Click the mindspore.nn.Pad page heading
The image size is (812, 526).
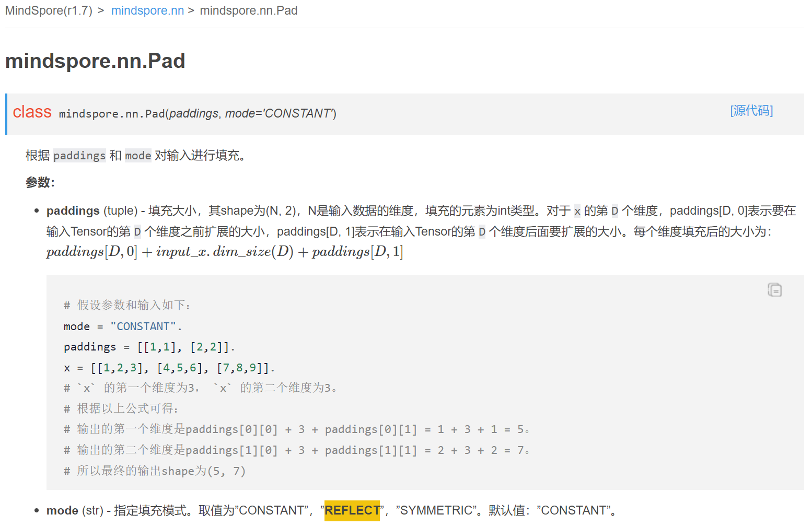[x=95, y=61]
